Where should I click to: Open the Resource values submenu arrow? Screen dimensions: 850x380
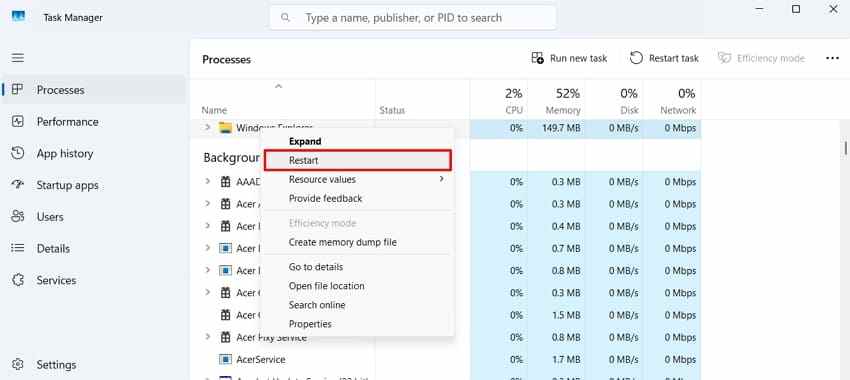(x=441, y=179)
